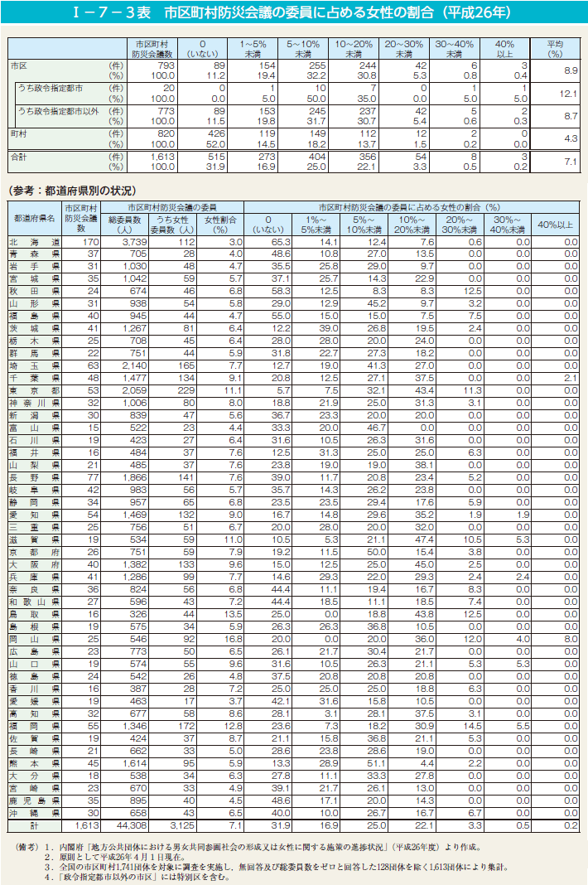Click 東京都's total members value '2,059'
This screenshot has height=885, width=588.
tap(135, 390)
